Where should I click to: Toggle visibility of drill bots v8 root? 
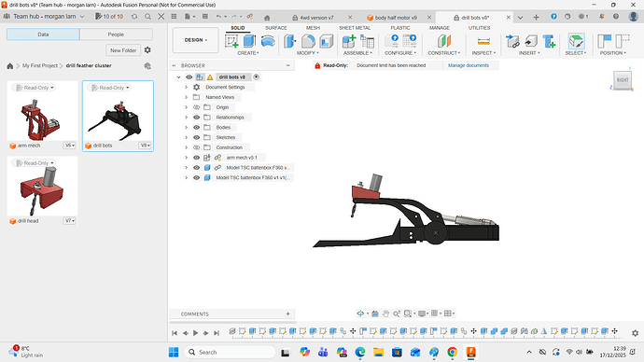coord(189,77)
